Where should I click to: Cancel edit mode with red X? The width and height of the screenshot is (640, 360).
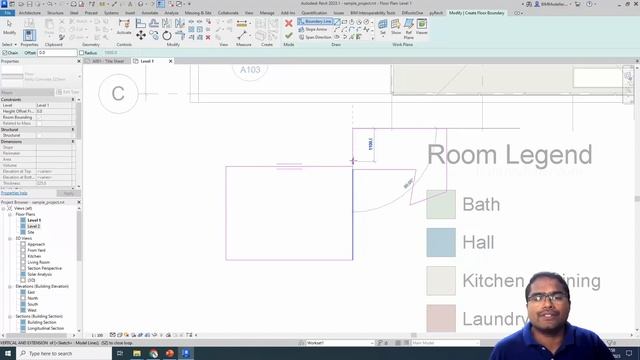[x=289, y=23]
